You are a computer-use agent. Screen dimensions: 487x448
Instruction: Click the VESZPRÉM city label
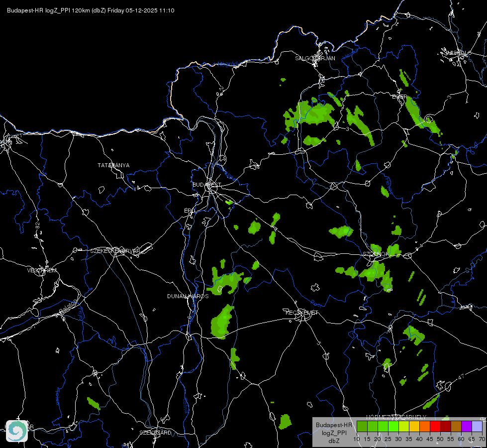(x=42, y=270)
